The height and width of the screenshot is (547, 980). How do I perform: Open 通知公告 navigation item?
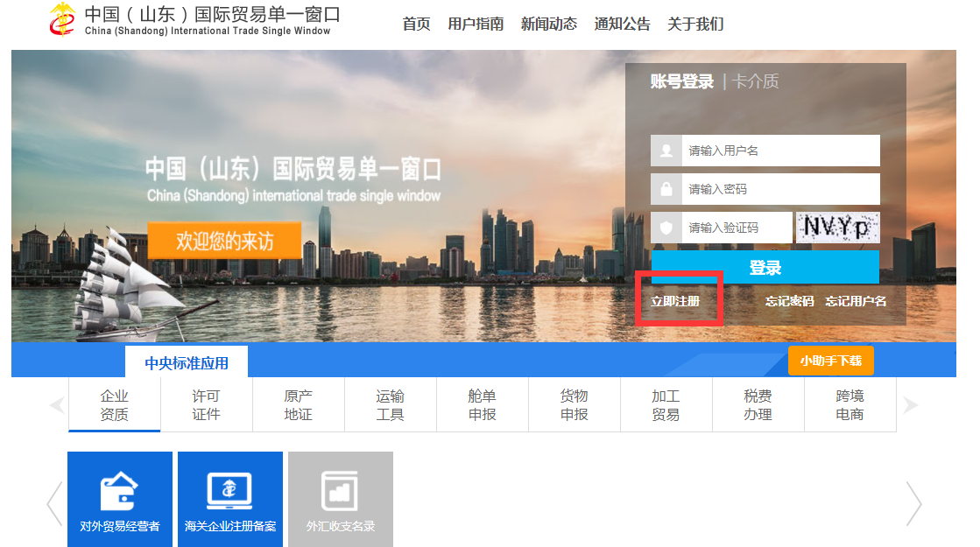622,25
